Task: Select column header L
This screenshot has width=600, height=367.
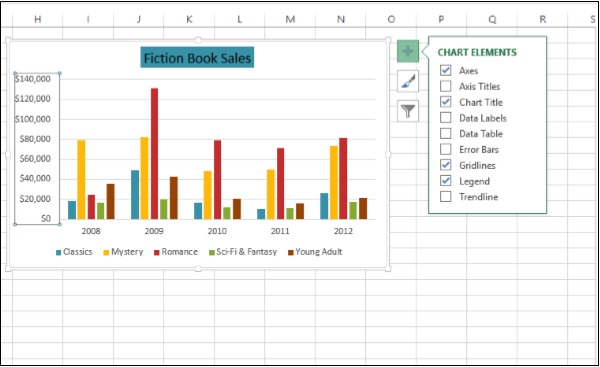Action: click(240, 20)
